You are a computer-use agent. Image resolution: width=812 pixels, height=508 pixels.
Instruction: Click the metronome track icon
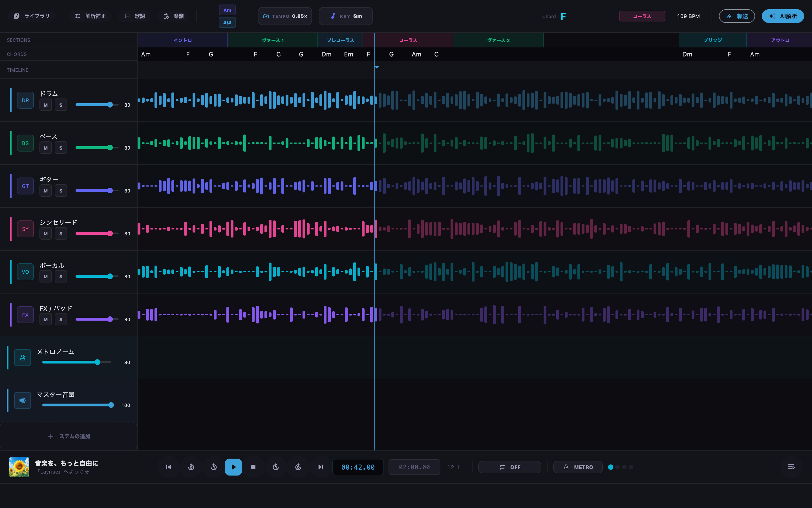23,358
